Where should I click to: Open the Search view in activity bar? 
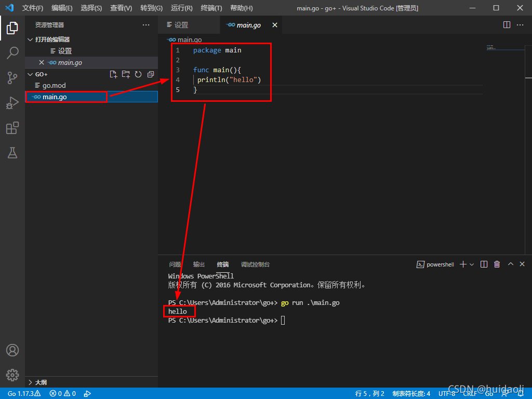coord(12,53)
